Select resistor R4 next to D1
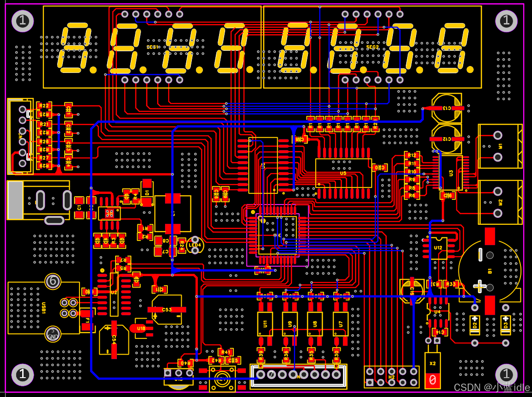This screenshot has height=397, width=532. tap(135, 196)
